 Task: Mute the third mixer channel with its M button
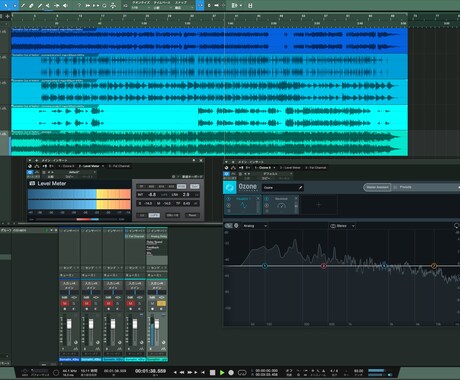[x=108, y=304]
